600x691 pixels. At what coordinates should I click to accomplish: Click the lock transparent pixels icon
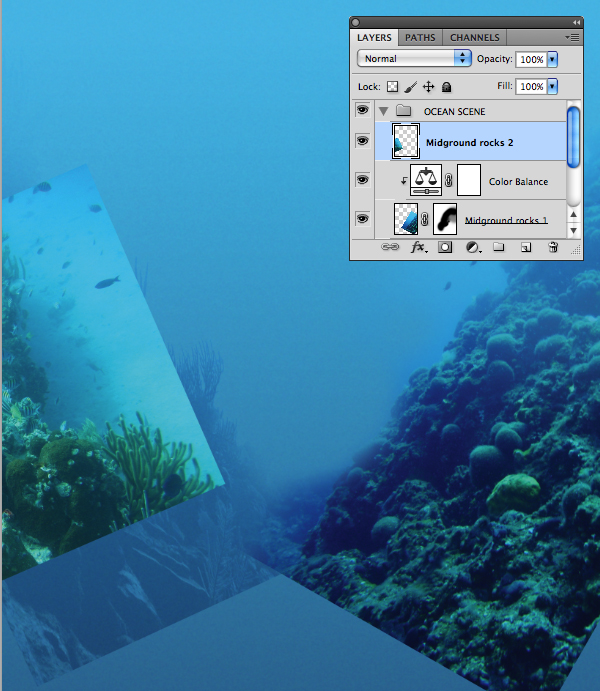click(392, 87)
